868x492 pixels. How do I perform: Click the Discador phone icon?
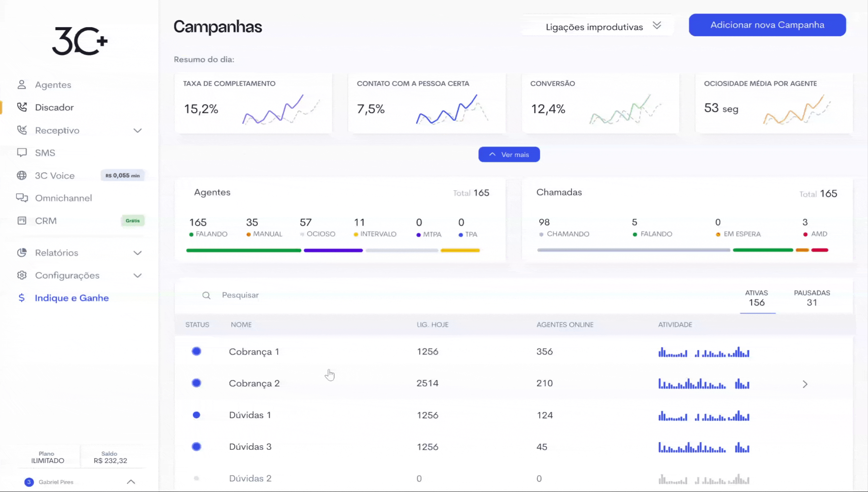pyautogui.click(x=22, y=107)
